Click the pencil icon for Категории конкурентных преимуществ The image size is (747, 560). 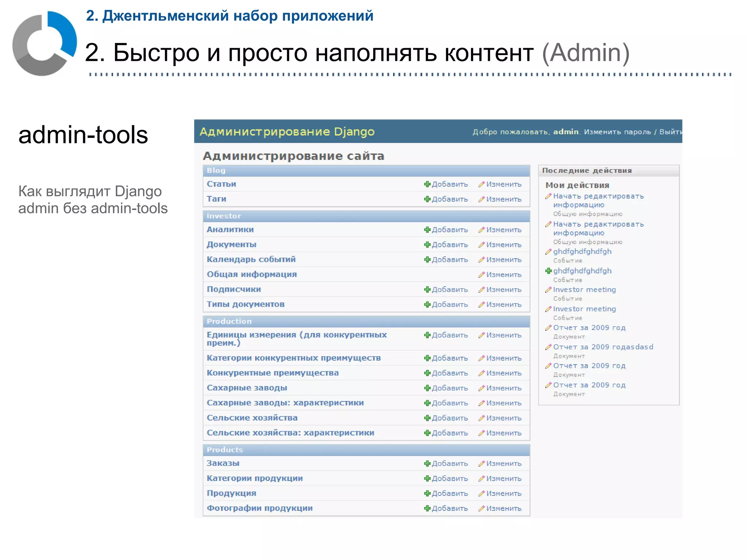click(x=481, y=358)
